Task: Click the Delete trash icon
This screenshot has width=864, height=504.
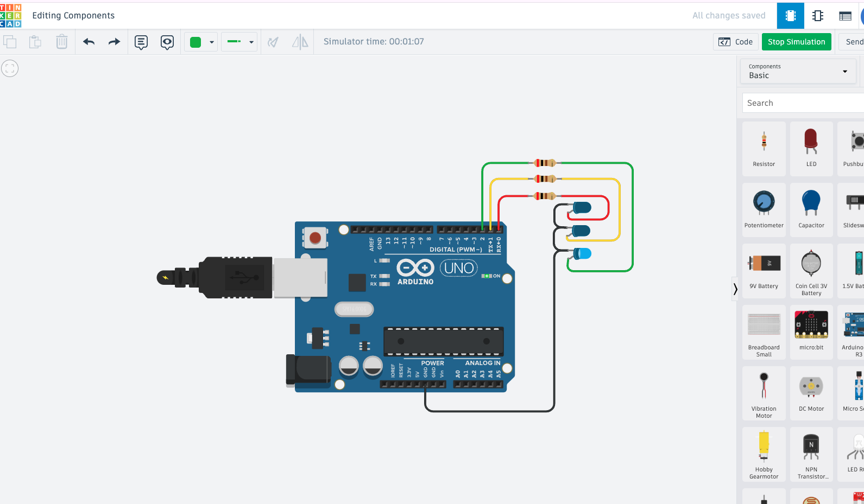Action: [x=62, y=42]
